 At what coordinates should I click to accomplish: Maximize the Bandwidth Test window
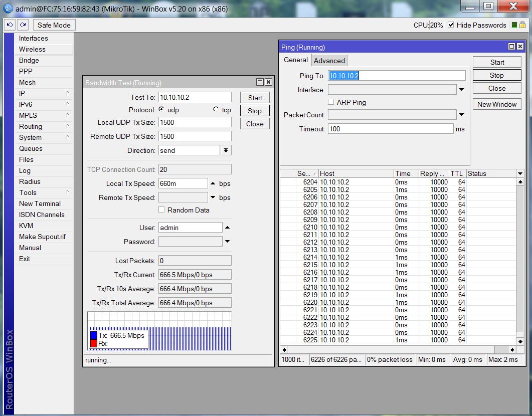[x=260, y=82]
